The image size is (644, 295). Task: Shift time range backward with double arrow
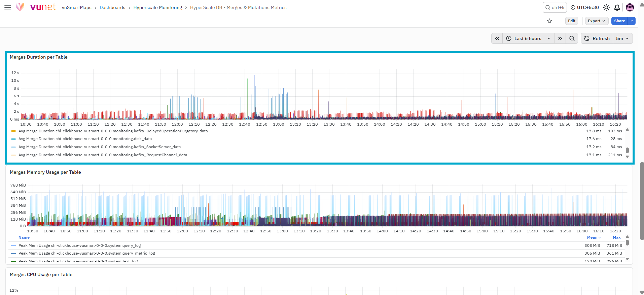497,38
